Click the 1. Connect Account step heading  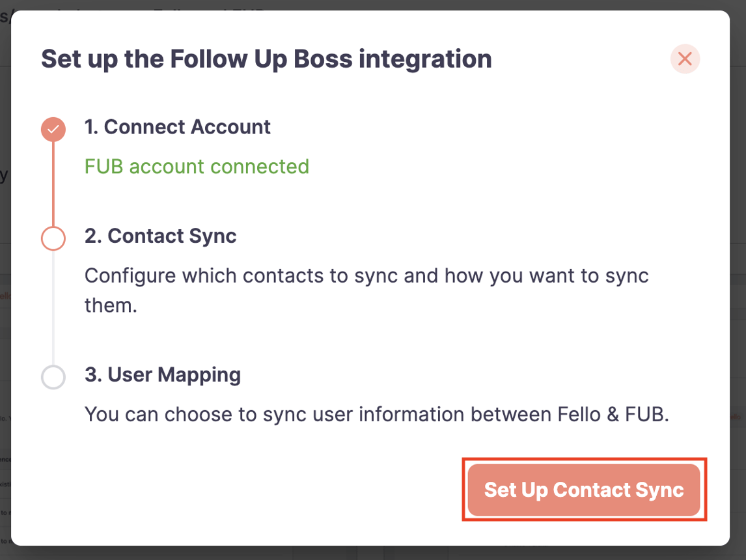tap(177, 127)
